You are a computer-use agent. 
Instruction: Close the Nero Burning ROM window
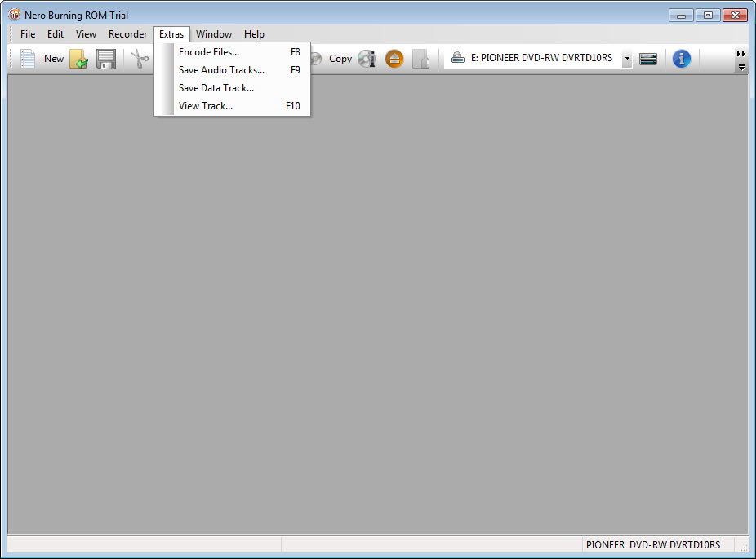coord(735,16)
